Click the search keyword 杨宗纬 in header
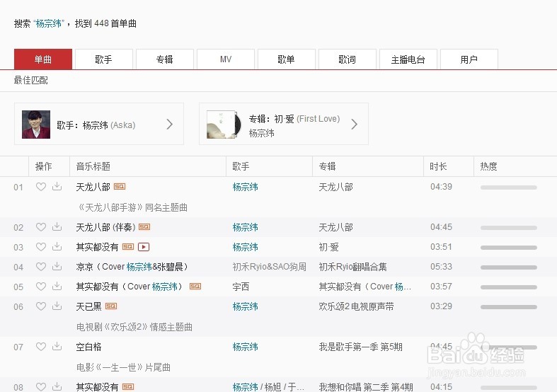Viewport: 557px width, 392px height. tap(49, 23)
